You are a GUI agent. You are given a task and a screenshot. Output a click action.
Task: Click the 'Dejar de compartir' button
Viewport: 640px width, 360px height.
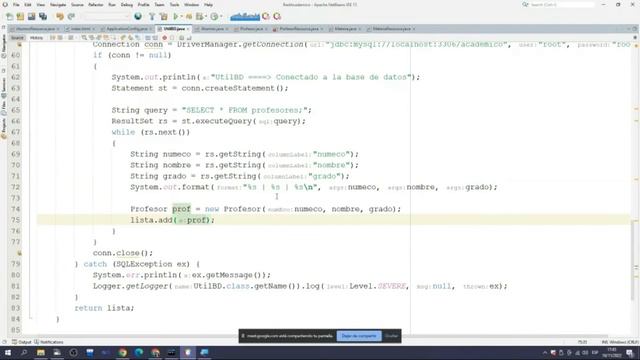[359, 336]
